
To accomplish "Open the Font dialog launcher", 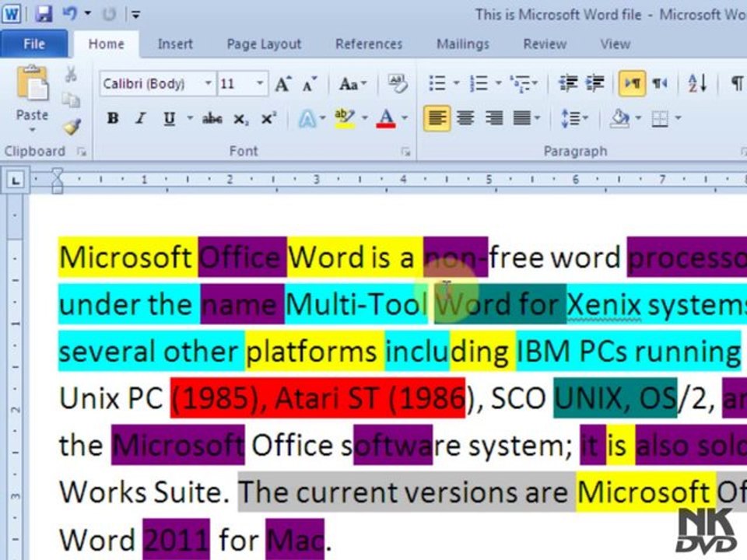I will (x=405, y=152).
